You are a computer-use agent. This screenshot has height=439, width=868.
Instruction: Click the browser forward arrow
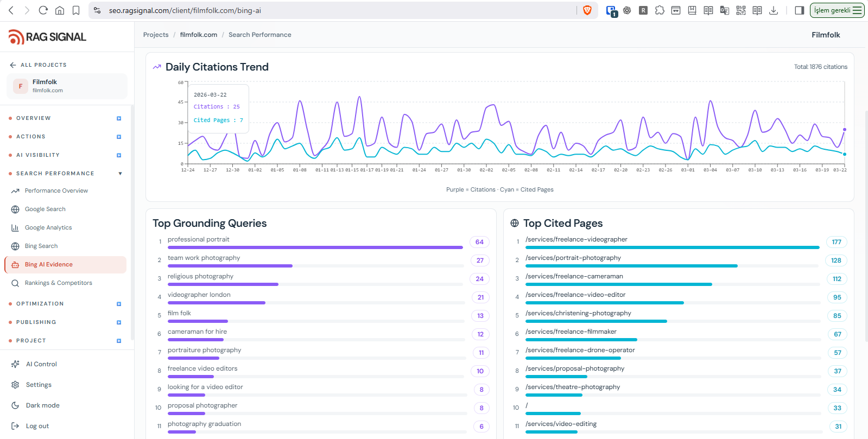coord(27,10)
